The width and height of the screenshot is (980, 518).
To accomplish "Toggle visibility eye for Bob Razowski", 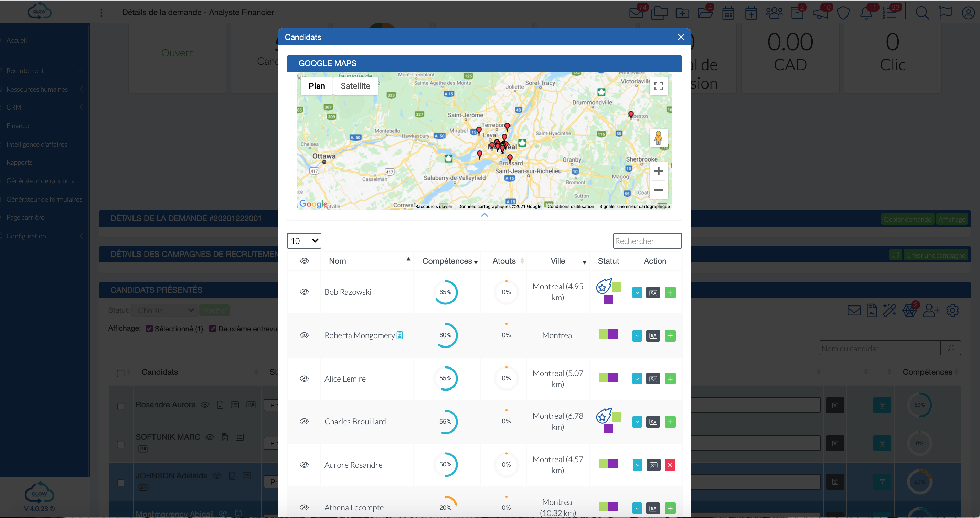I will (x=304, y=292).
